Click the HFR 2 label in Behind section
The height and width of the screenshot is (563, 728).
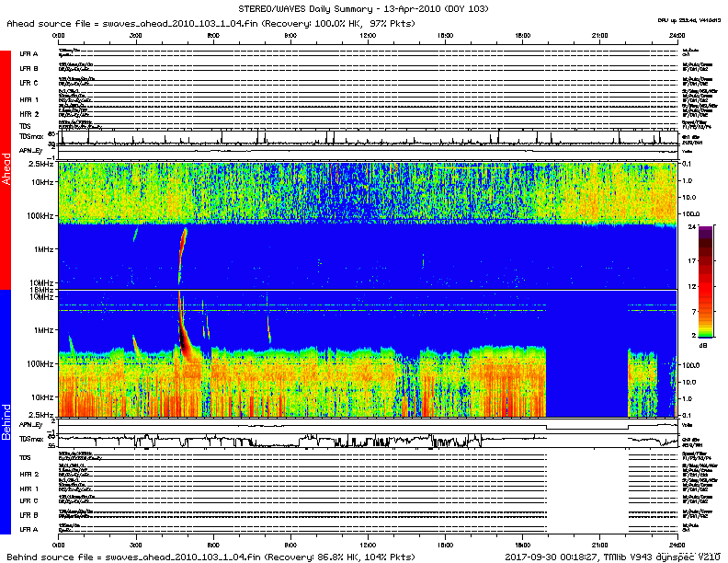(28, 474)
